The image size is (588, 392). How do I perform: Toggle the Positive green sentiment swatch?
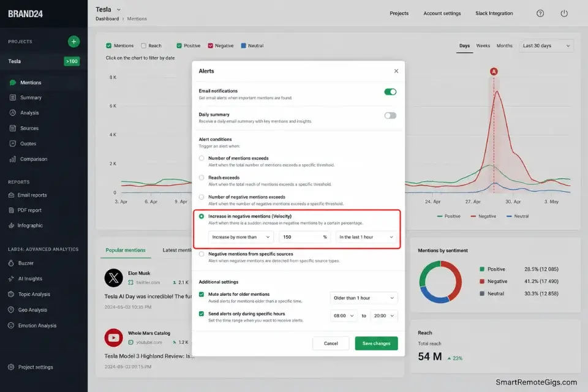[179, 46]
